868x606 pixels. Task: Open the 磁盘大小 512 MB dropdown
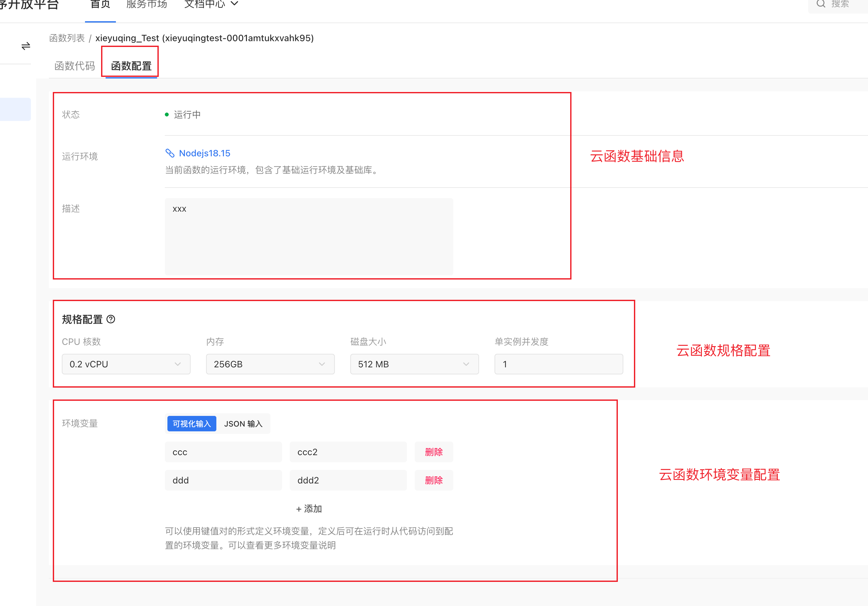[x=414, y=364]
